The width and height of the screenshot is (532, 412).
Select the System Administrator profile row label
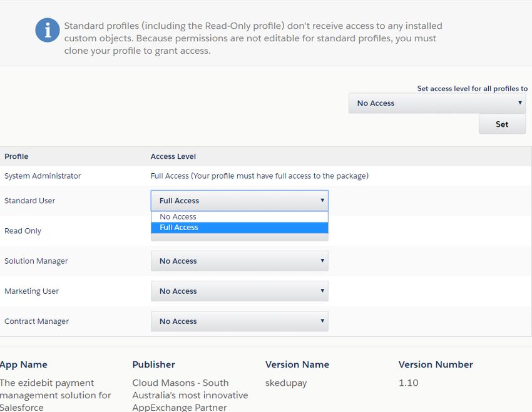pyautogui.click(x=43, y=176)
